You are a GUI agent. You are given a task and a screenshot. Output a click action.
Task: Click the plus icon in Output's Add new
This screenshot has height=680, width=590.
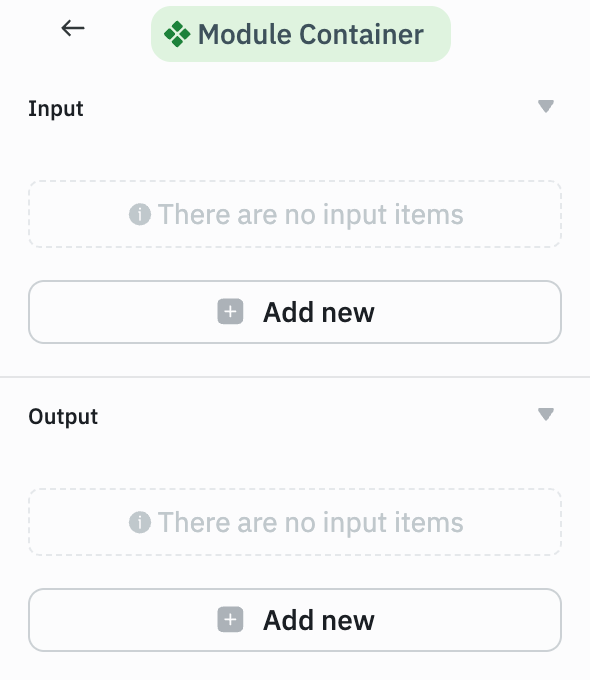230,619
